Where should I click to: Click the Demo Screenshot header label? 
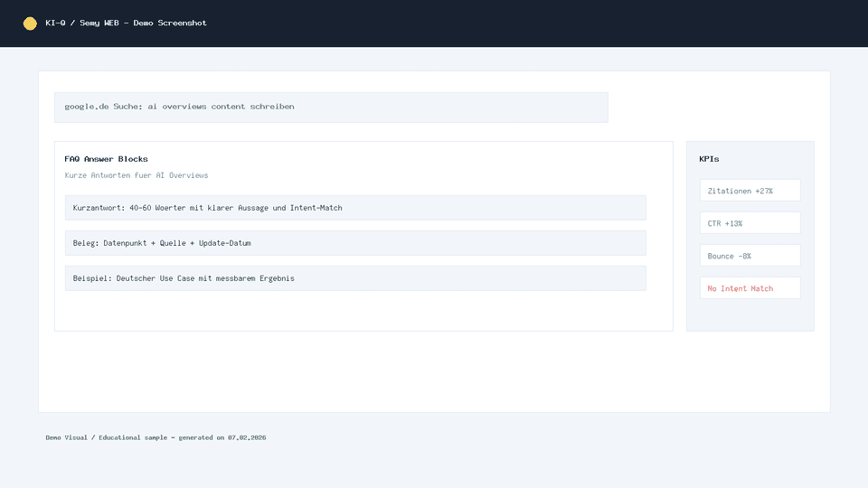tap(170, 23)
